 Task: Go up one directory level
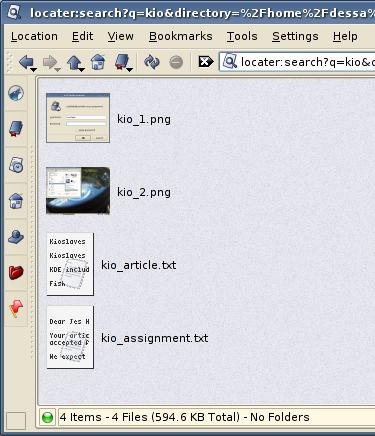[74, 62]
